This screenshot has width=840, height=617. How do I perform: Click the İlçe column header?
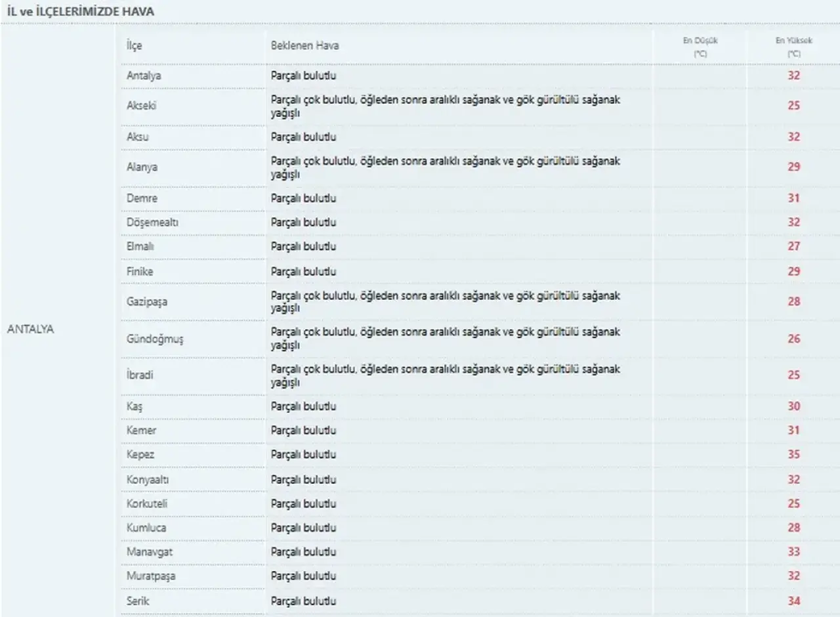(x=134, y=46)
